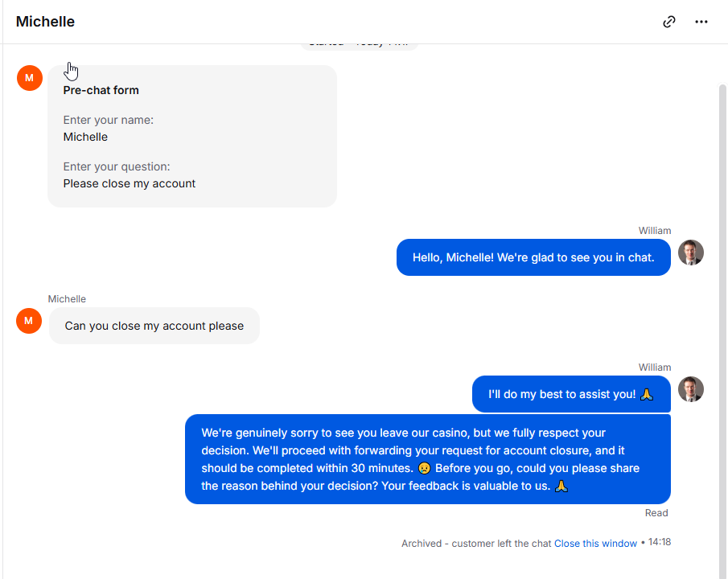This screenshot has height=579, width=728.
Task: Click the 14:18 timestamp
Action: click(660, 542)
